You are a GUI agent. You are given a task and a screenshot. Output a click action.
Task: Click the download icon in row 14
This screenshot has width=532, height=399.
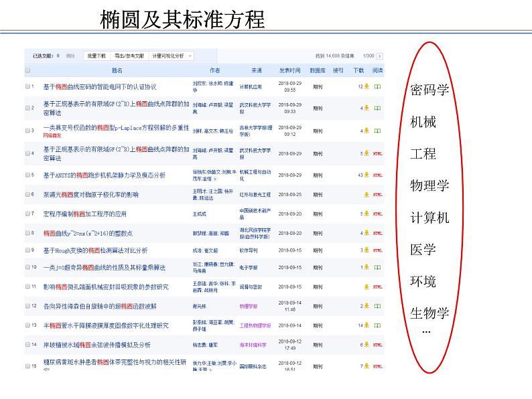pos(367,344)
